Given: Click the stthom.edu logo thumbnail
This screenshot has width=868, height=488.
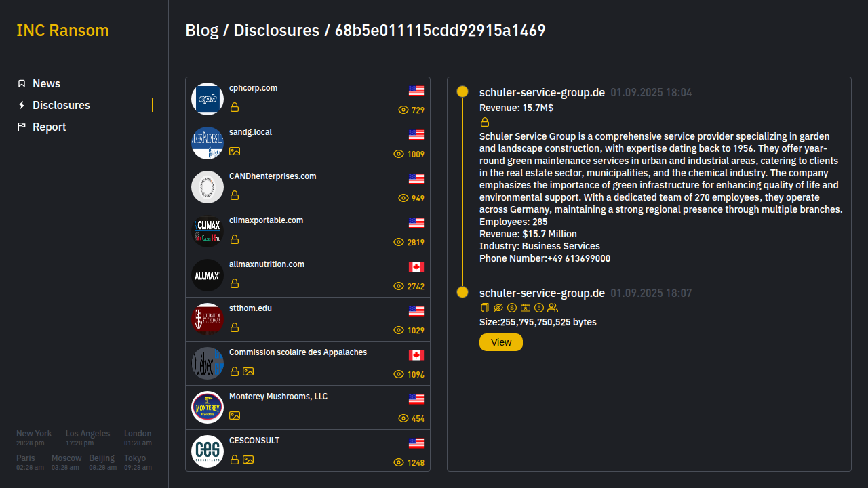Looking at the screenshot, I should 208,319.
